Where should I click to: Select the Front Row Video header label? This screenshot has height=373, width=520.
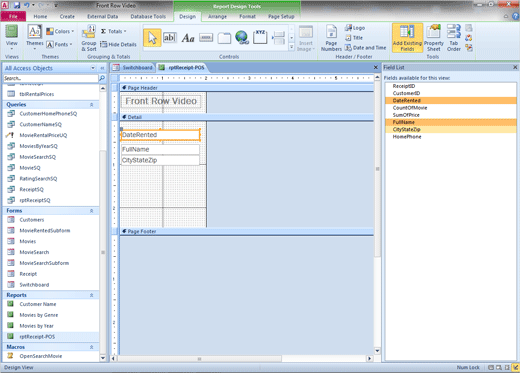(161, 101)
